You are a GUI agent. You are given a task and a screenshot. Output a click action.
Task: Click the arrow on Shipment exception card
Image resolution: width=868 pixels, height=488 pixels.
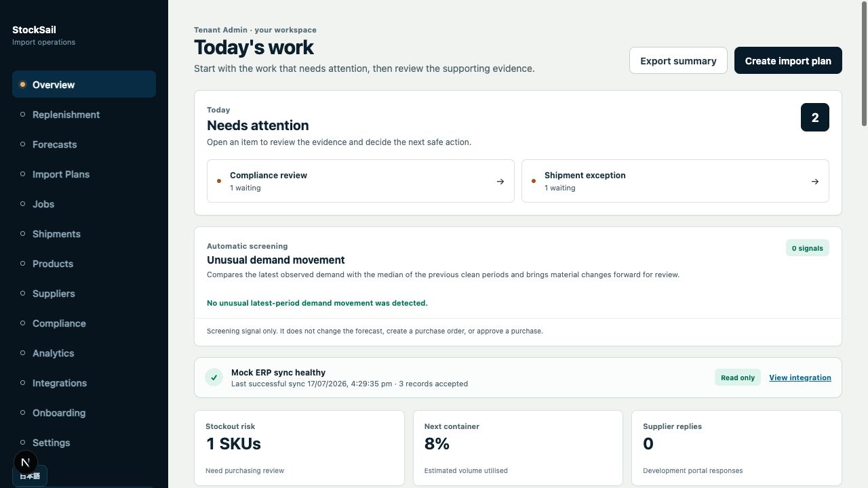815,182
